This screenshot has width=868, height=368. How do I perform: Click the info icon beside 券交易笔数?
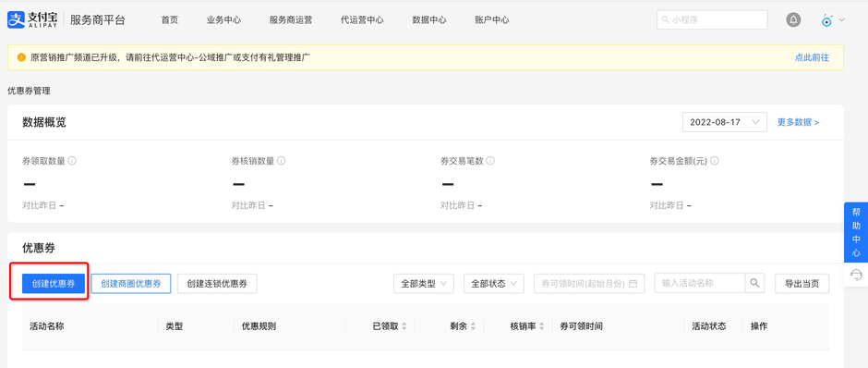[490, 161]
